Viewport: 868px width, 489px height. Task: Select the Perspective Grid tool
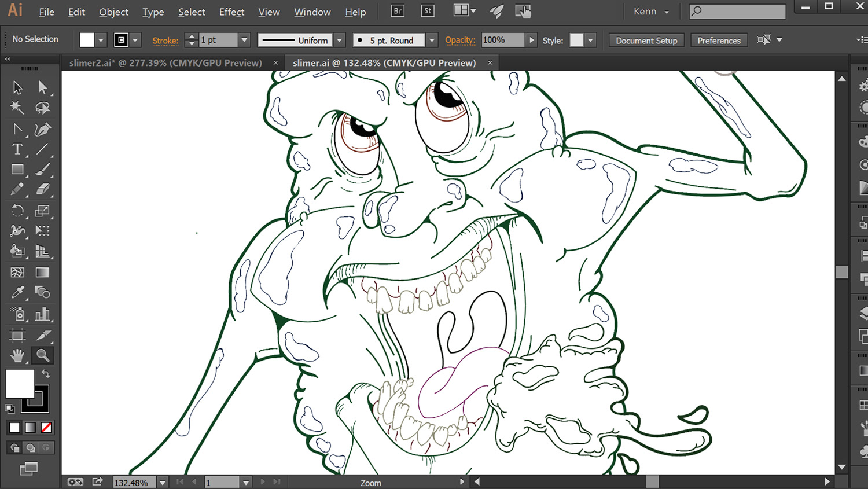coord(42,251)
